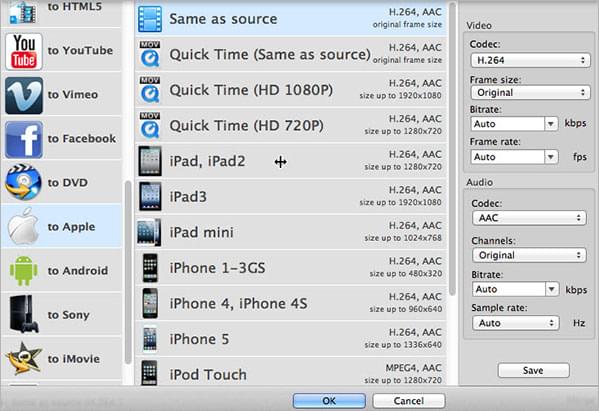Open the video Codec H.264 dropdown
The image size is (599, 411).
[x=530, y=60]
